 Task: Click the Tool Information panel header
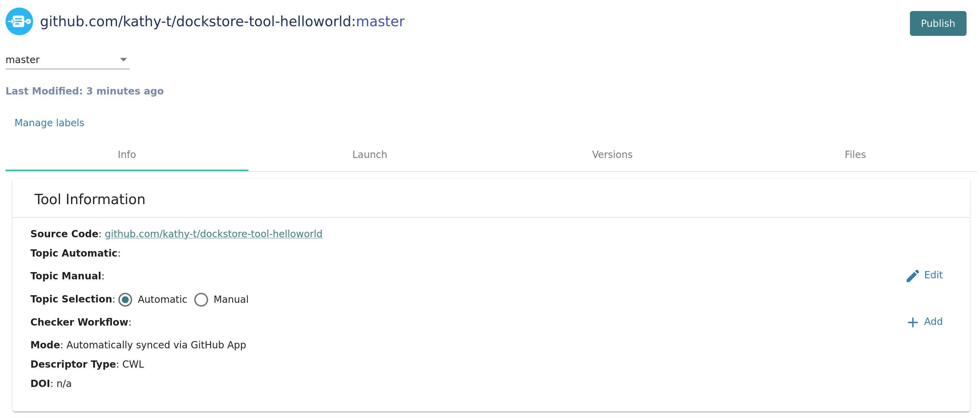90,199
